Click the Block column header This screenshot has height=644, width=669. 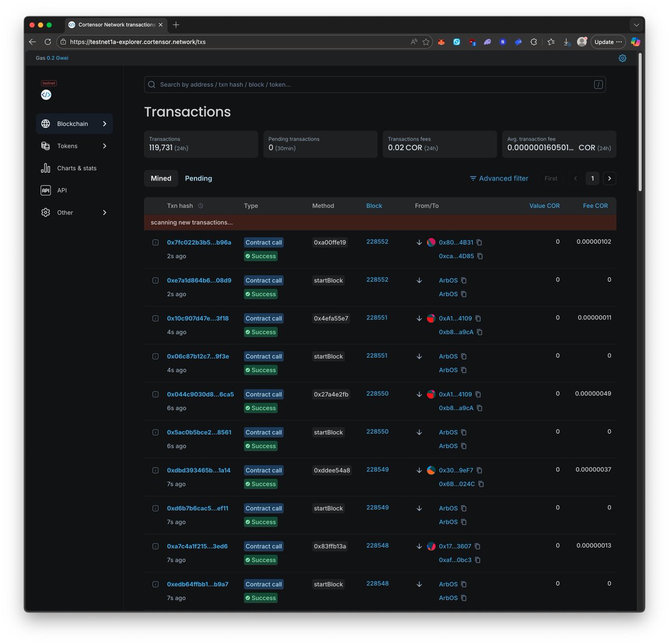(x=374, y=206)
